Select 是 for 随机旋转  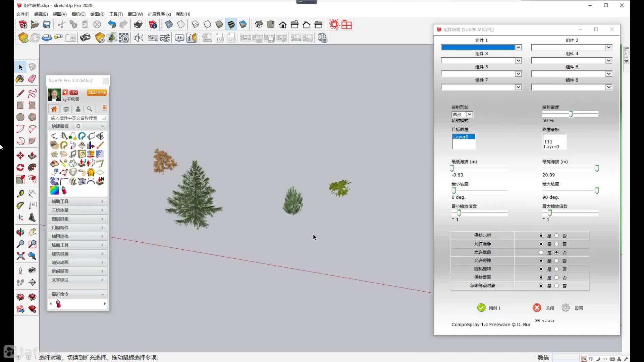pyautogui.click(x=541, y=269)
